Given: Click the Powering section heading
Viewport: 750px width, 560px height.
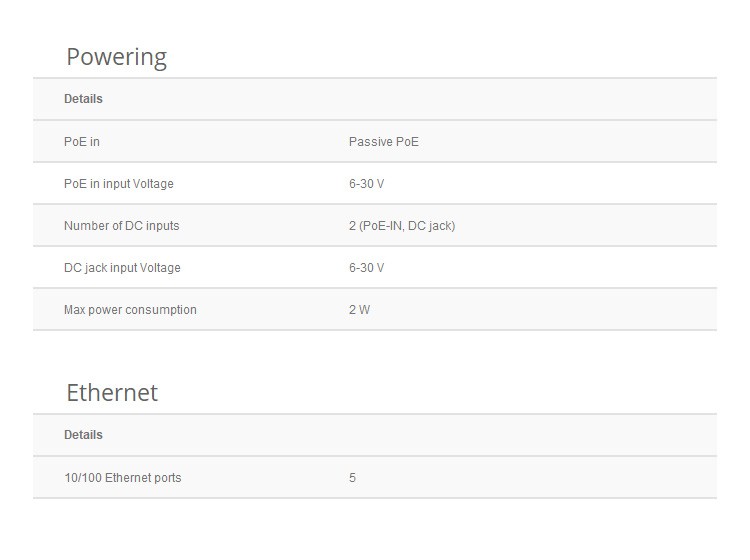Looking at the screenshot, I should tap(116, 58).
